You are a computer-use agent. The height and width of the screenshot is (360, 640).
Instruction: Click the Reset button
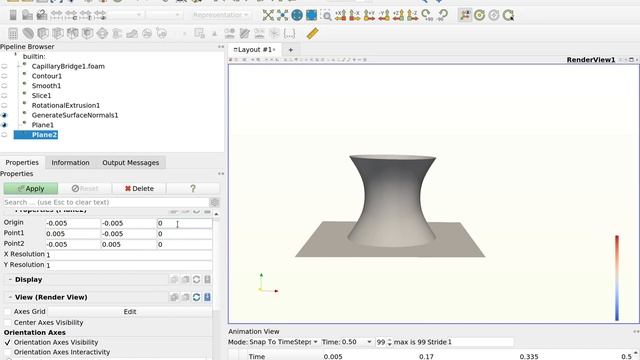tap(85, 189)
